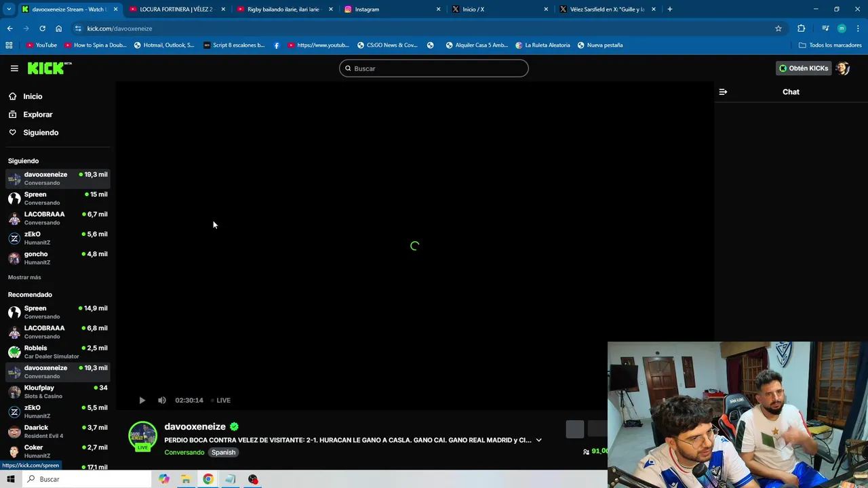The width and height of the screenshot is (868, 488).
Task: Click Mostrar más under Siguiendo
Action: pyautogui.click(x=24, y=277)
